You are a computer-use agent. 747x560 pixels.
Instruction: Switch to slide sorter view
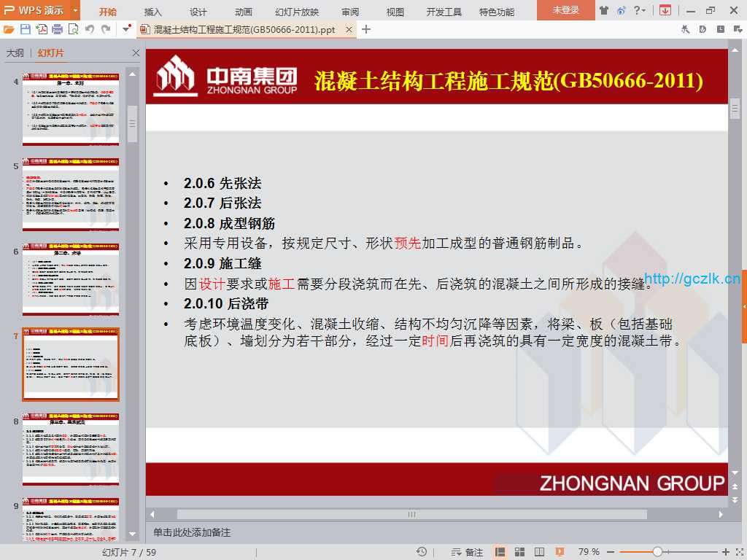[x=520, y=552]
